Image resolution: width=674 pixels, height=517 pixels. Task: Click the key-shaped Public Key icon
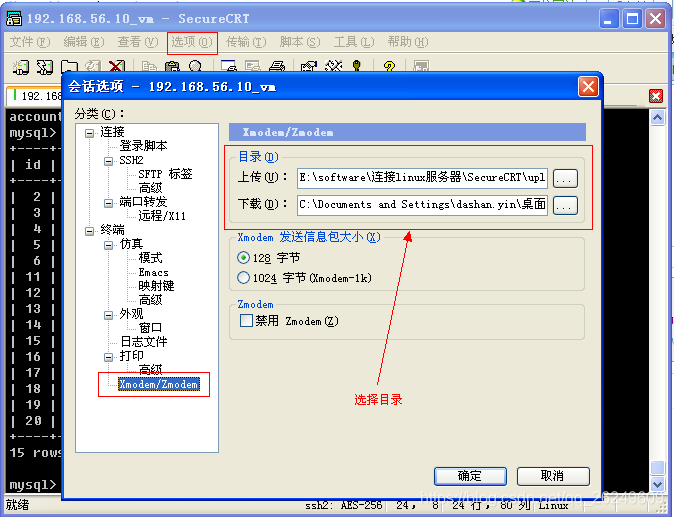357,67
